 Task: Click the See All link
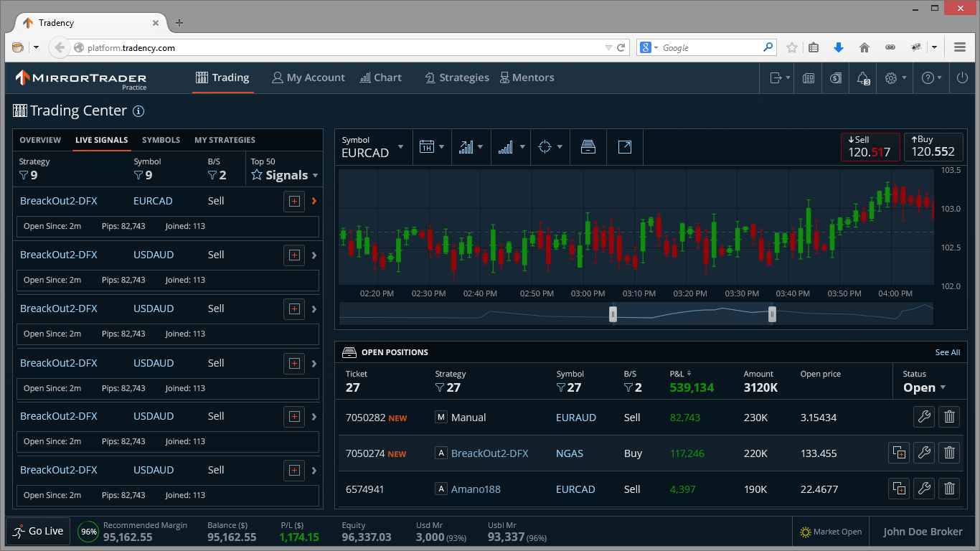tap(948, 352)
